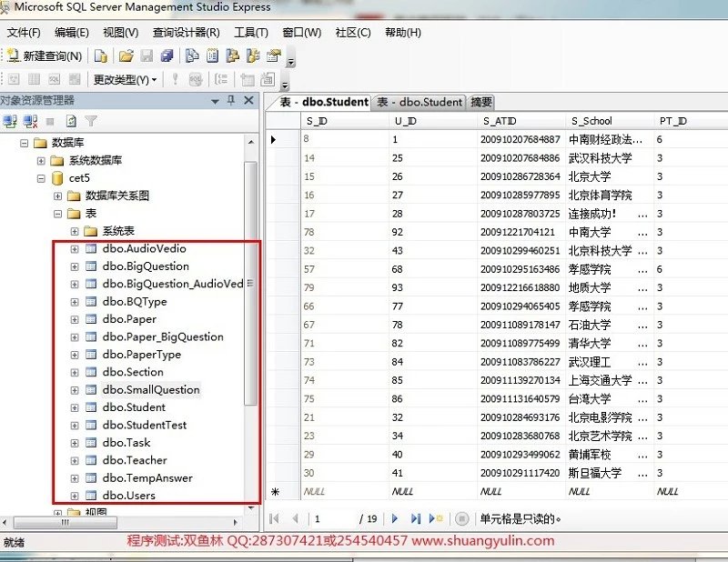Go to the previous record
The width and height of the screenshot is (728, 562).
click(295, 518)
